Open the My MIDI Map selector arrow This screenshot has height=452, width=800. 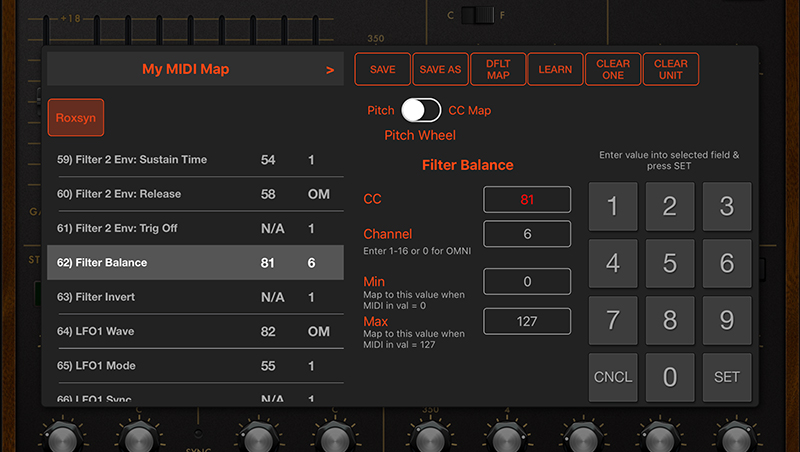click(x=330, y=70)
